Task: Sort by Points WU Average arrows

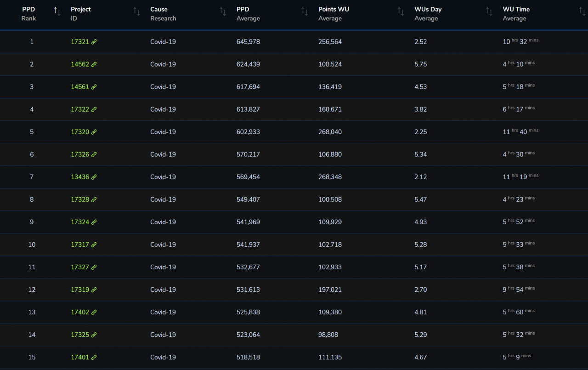Action: (401, 11)
